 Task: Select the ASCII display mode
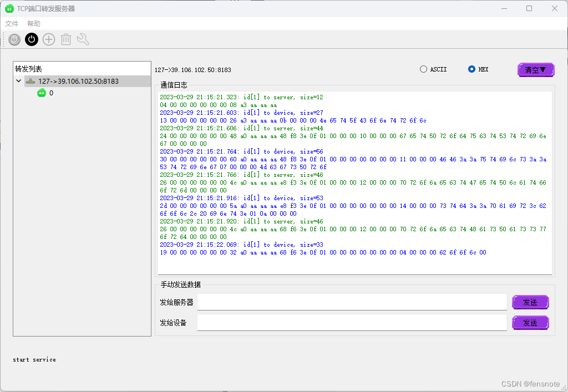tap(433, 69)
